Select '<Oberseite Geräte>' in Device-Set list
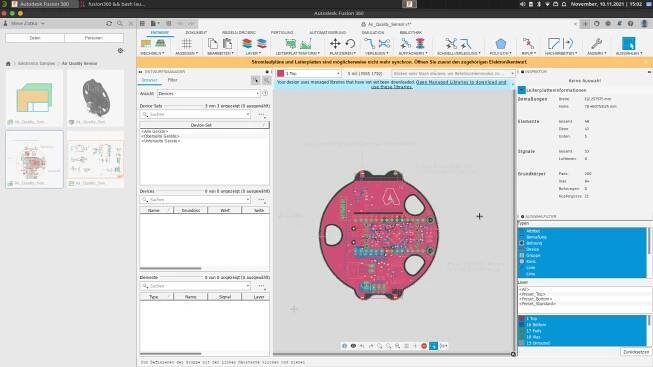The width and height of the screenshot is (653, 367). 160,136
